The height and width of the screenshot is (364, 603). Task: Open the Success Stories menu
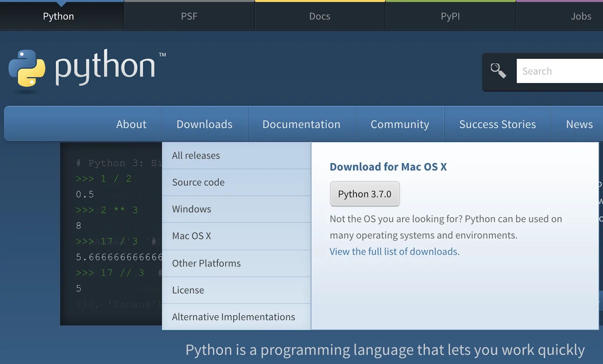click(x=497, y=124)
